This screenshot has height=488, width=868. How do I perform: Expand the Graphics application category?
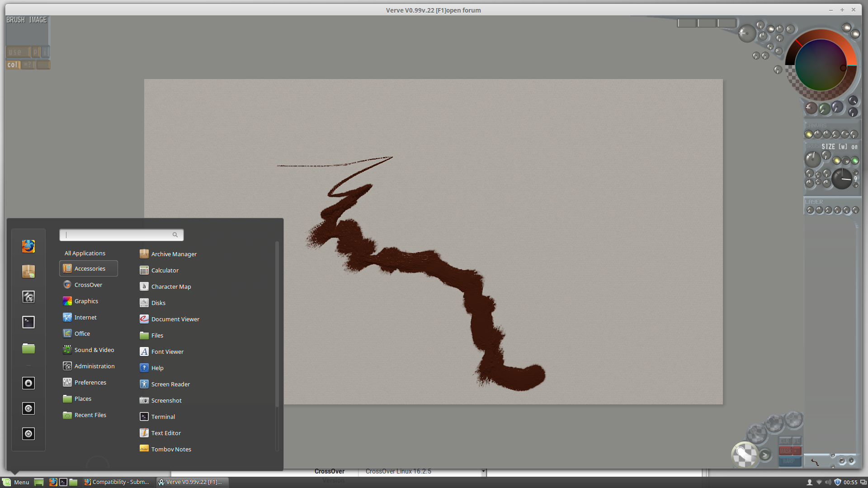(86, 300)
